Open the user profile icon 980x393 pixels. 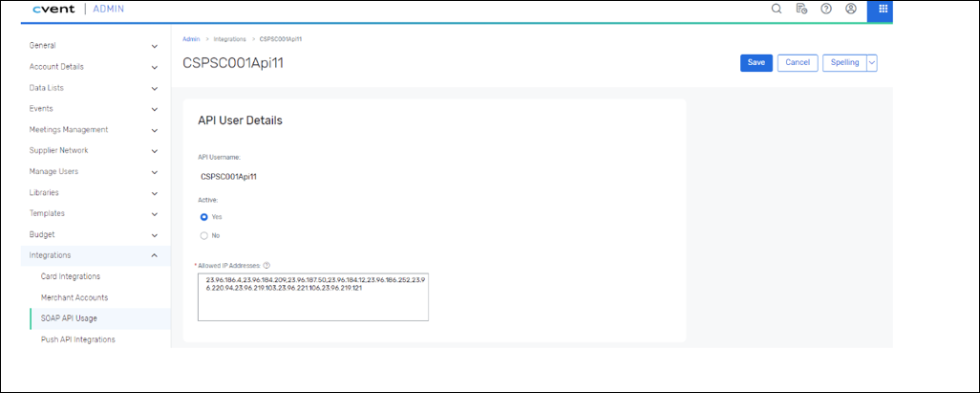coord(851,9)
